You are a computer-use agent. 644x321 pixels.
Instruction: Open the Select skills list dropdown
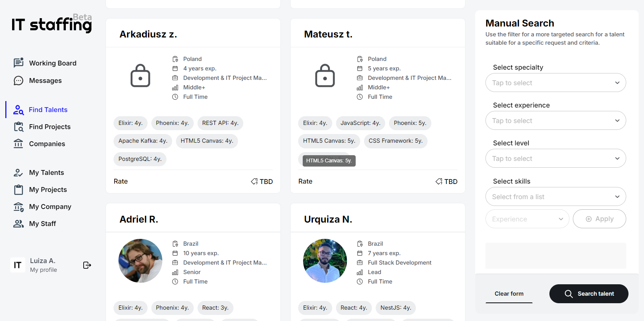coord(555,196)
